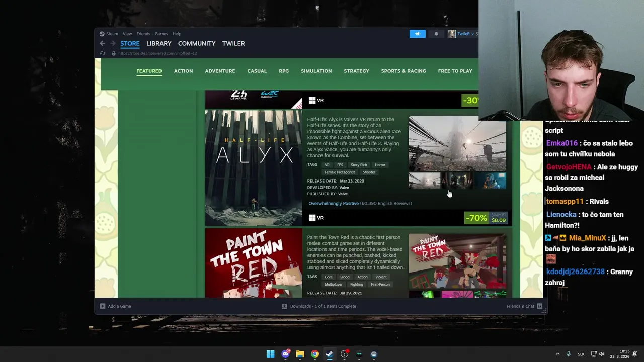Open Overwhelmingly Positive reviews link

334,203
